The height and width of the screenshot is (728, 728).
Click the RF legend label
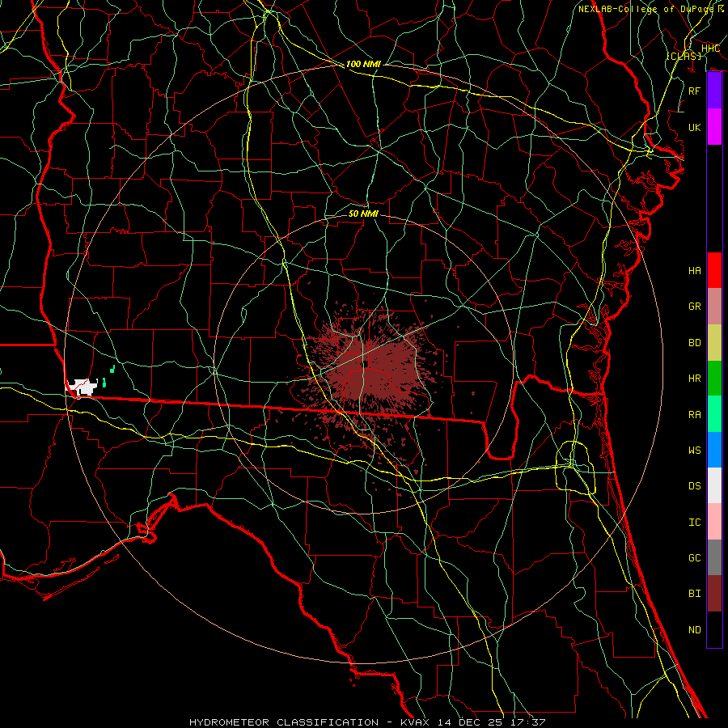click(695, 91)
